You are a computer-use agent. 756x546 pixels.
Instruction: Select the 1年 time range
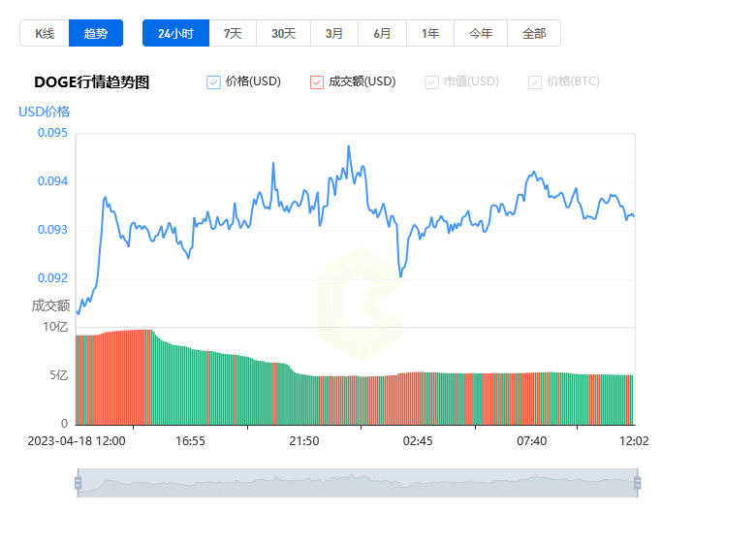[430, 33]
